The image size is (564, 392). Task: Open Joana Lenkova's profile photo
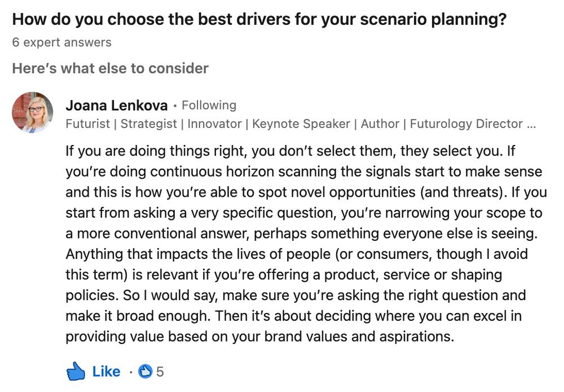pos(32,112)
